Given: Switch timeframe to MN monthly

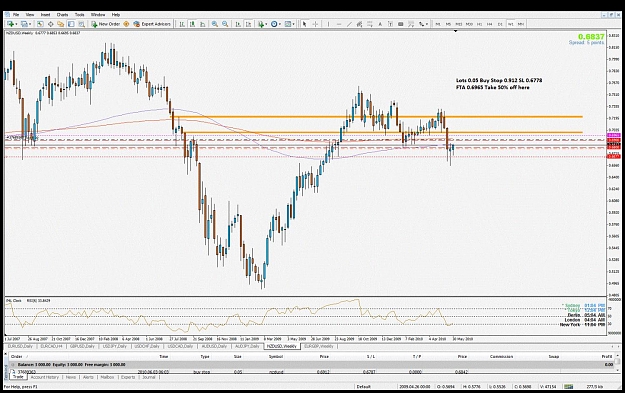Looking at the screenshot, I should [521, 24].
